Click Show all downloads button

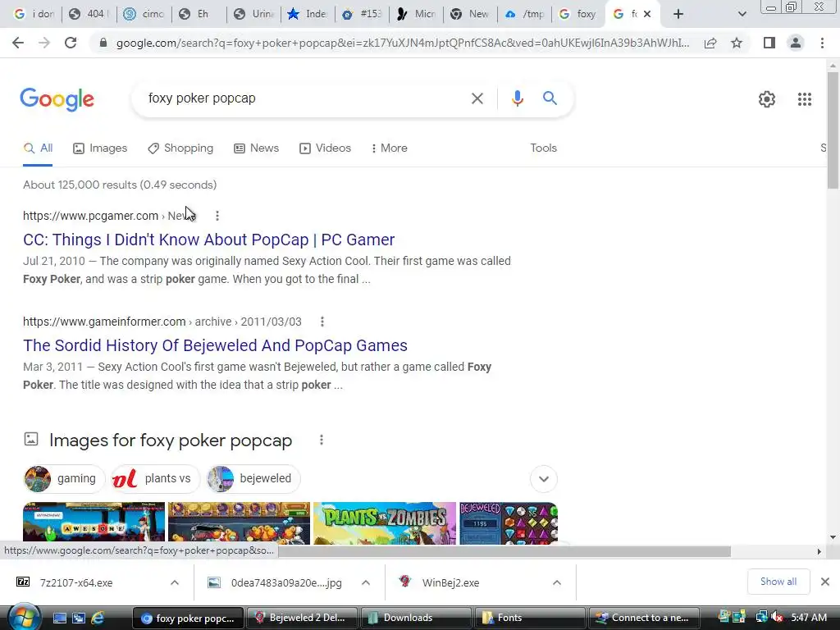click(x=778, y=582)
